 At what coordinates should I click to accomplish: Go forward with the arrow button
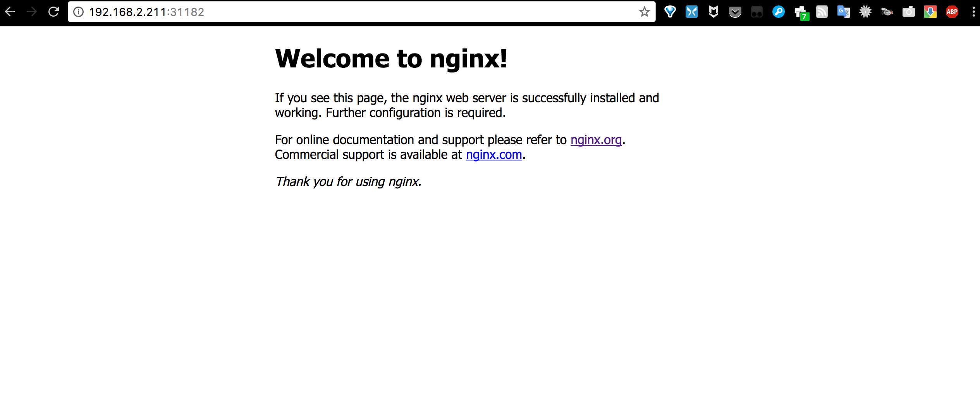[32, 12]
